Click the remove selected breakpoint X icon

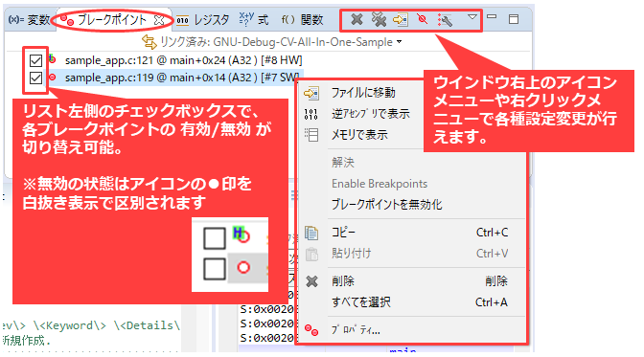coord(356,19)
